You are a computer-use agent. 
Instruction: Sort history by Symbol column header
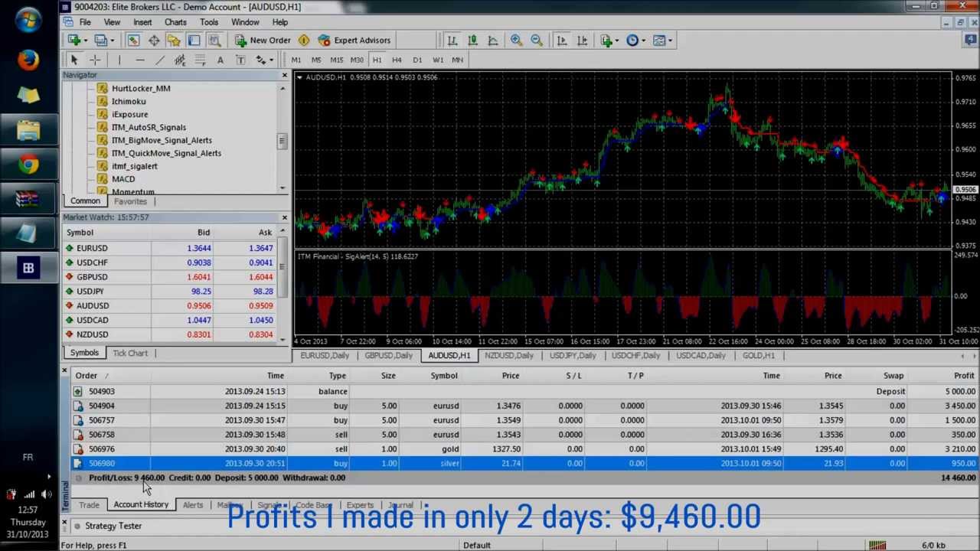[444, 376]
